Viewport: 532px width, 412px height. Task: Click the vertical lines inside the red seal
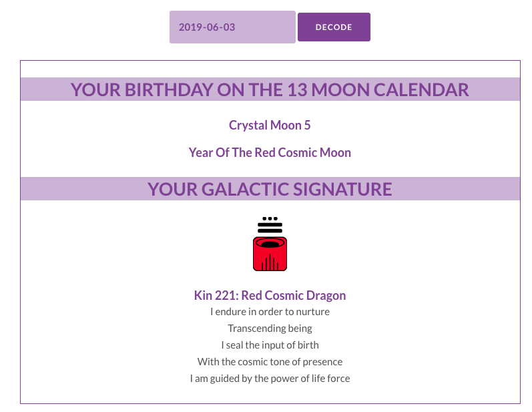click(270, 262)
